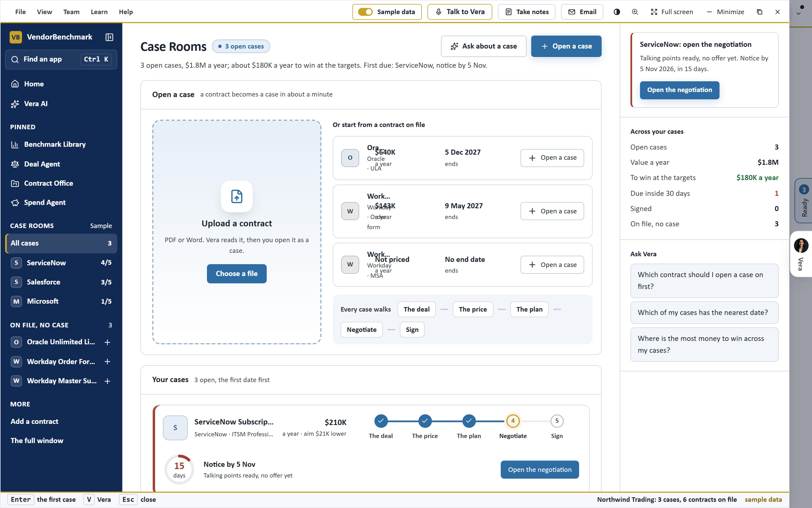Toggle the Sample data switch
812x508 pixels.
(365, 12)
